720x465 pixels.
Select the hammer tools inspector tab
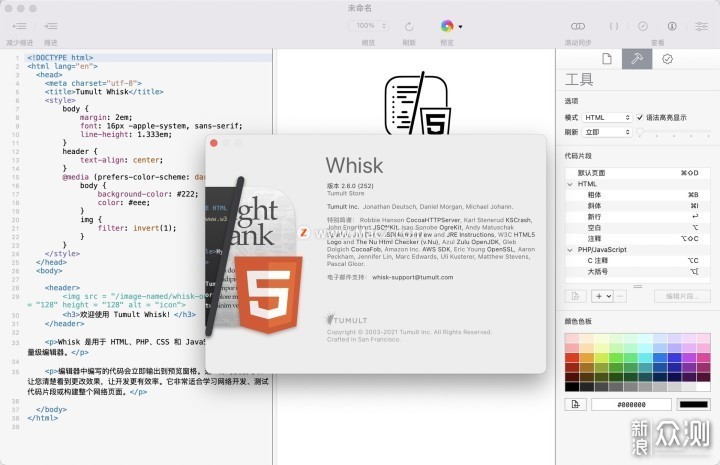coord(637,59)
